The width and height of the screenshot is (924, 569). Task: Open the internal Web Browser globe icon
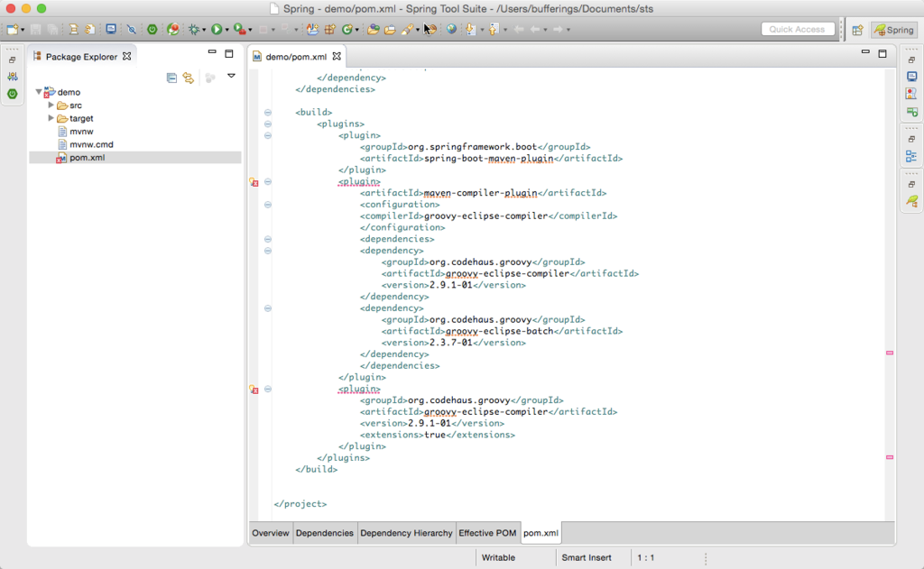[451, 29]
